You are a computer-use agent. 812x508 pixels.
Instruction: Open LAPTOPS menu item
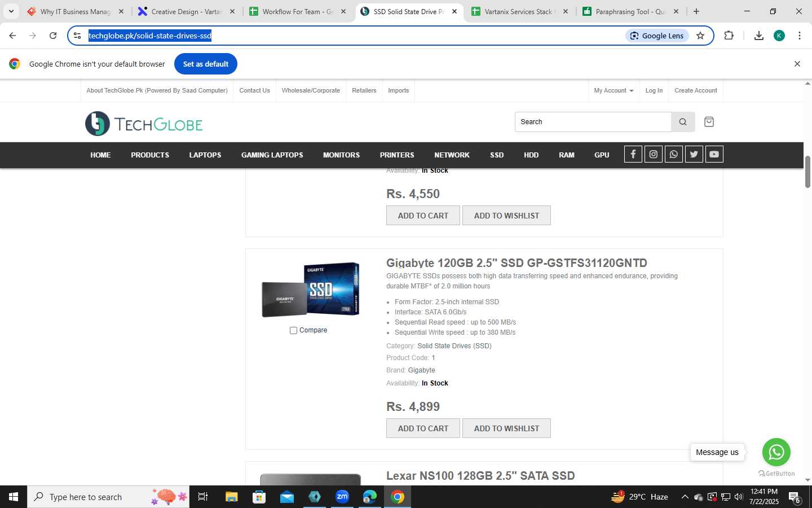click(x=205, y=155)
